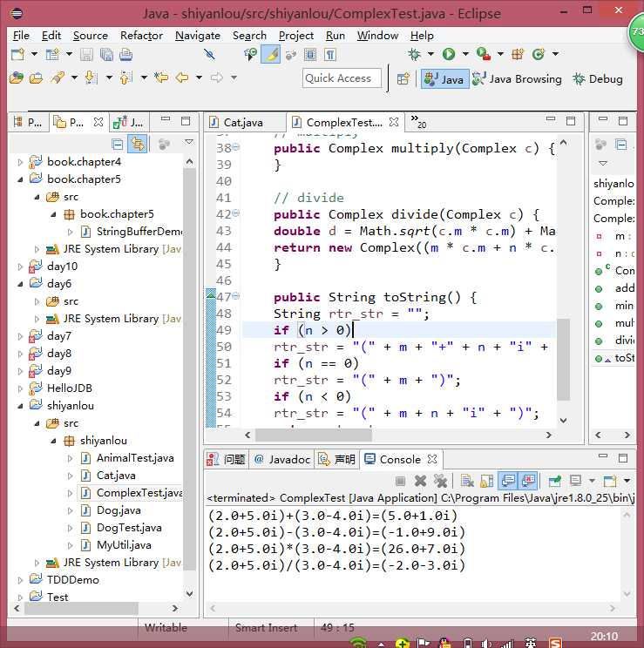
Task: Toggle Show Whitespace Characters pilcrow button
Action: (329, 54)
